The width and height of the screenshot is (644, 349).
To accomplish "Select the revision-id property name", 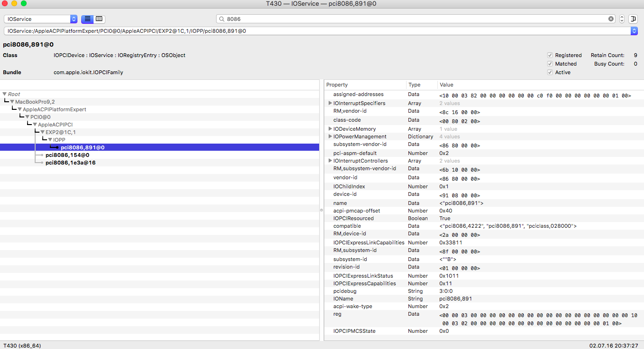I will pos(347,267).
